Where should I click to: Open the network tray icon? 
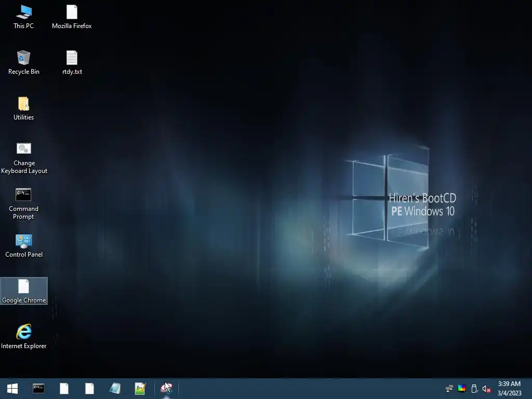pyautogui.click(x=449, y=389)
